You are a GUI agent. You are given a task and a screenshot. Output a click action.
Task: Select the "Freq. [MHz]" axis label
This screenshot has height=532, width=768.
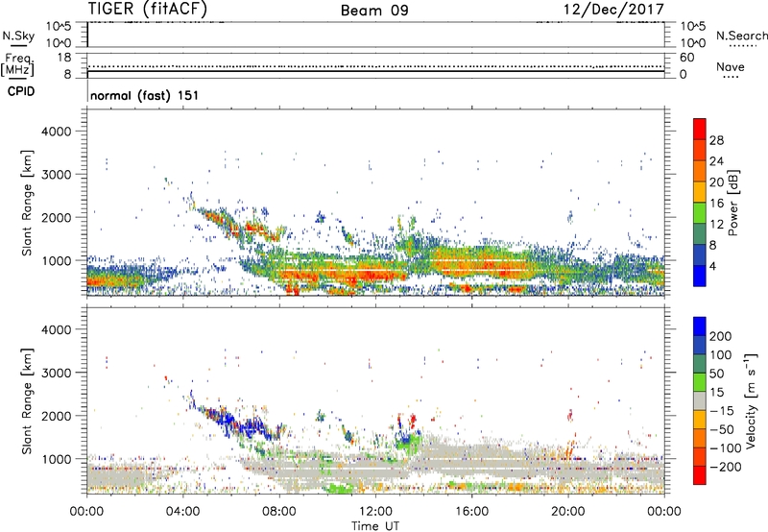tap(17, 64)
